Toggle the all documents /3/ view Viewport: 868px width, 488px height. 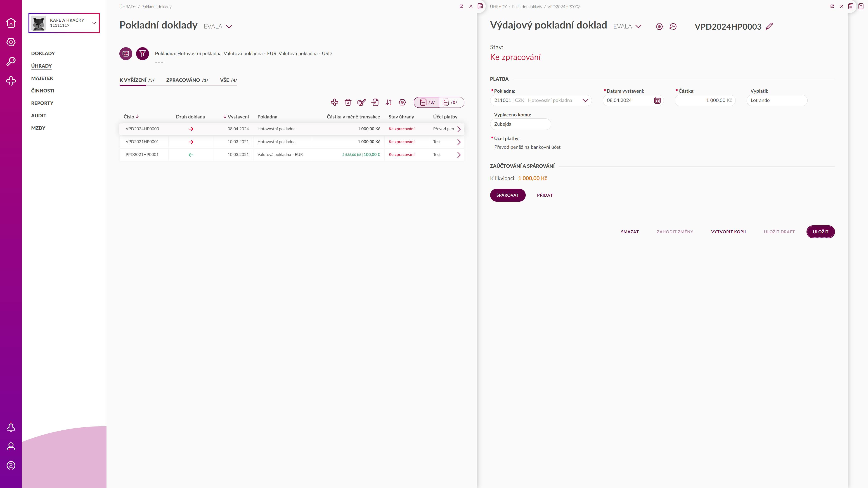click(x=427, y=102)
